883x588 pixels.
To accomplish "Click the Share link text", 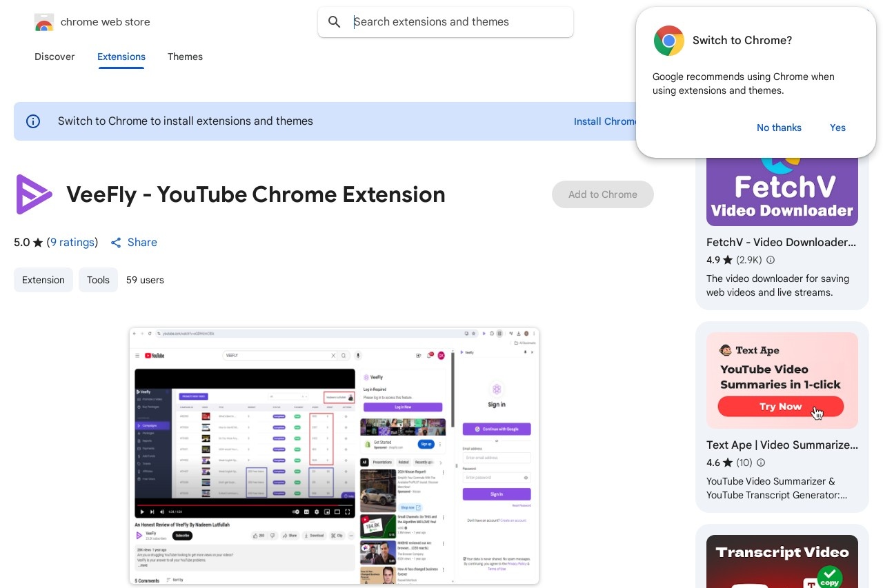I will 142,242.
